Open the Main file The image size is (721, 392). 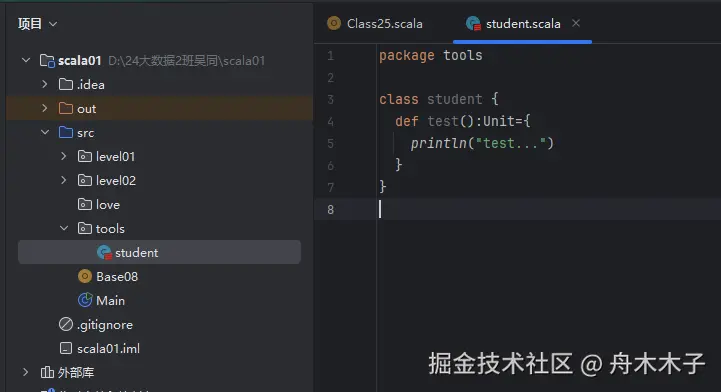pyautogui.click(x=110, y=301)
